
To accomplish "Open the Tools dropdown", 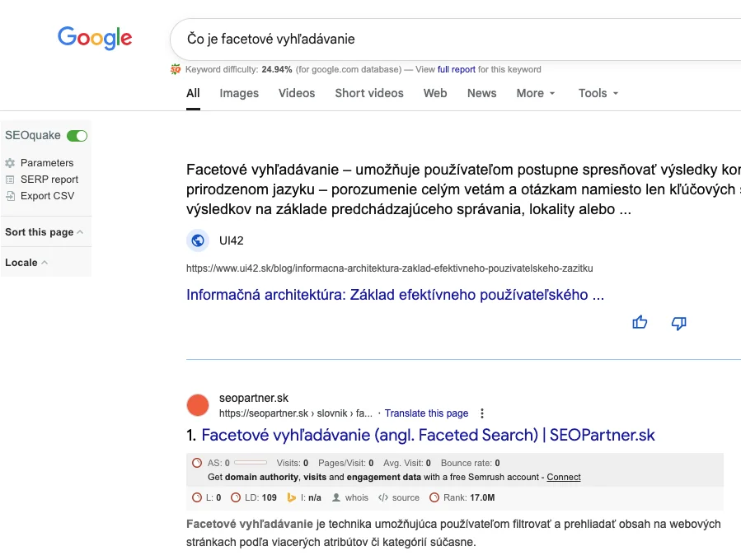I will pyautogui.click(x=598, y=93).
